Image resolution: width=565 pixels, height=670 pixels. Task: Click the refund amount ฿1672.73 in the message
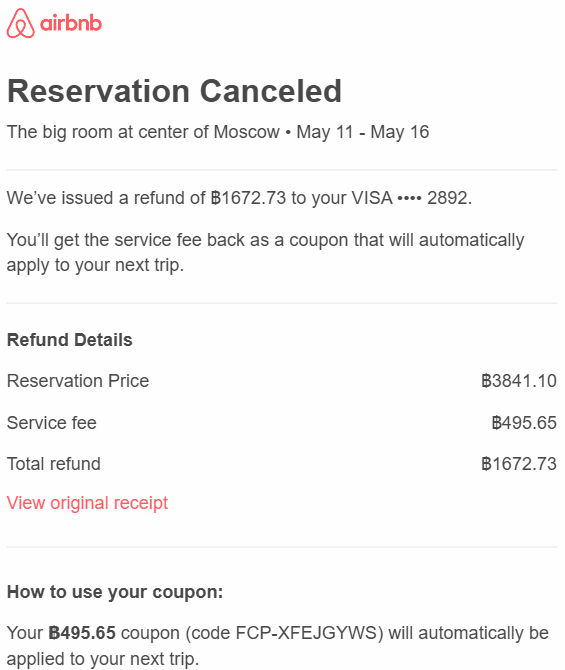(248, 198)
